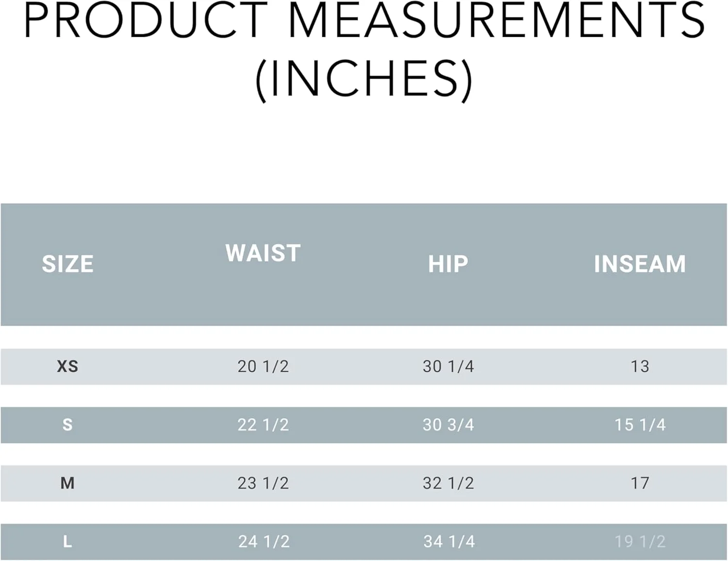Screen dimensions: 728x561
Task: Click the XS inseam value 13
Action: tap(640, 366)
